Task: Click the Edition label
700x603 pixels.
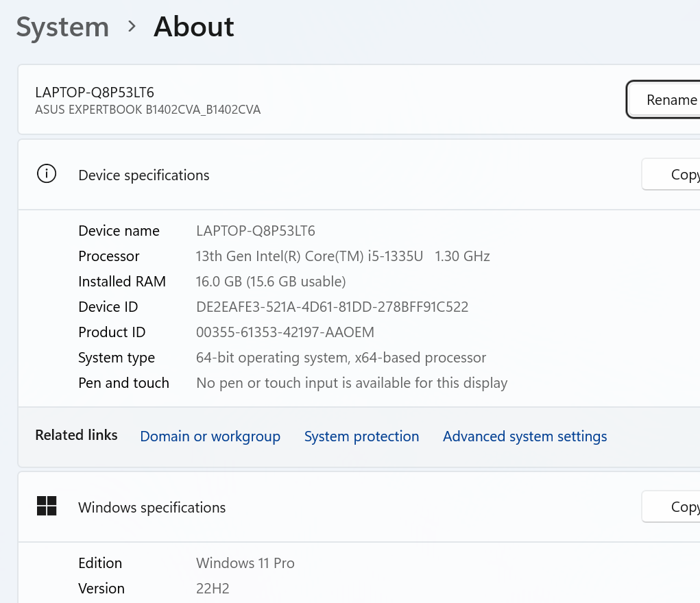Action: click(x=100, y=563)
